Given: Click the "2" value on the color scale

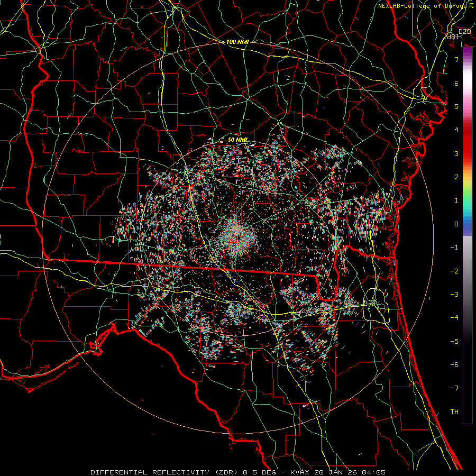Looking at the screenshot, I should click(456, 177).
